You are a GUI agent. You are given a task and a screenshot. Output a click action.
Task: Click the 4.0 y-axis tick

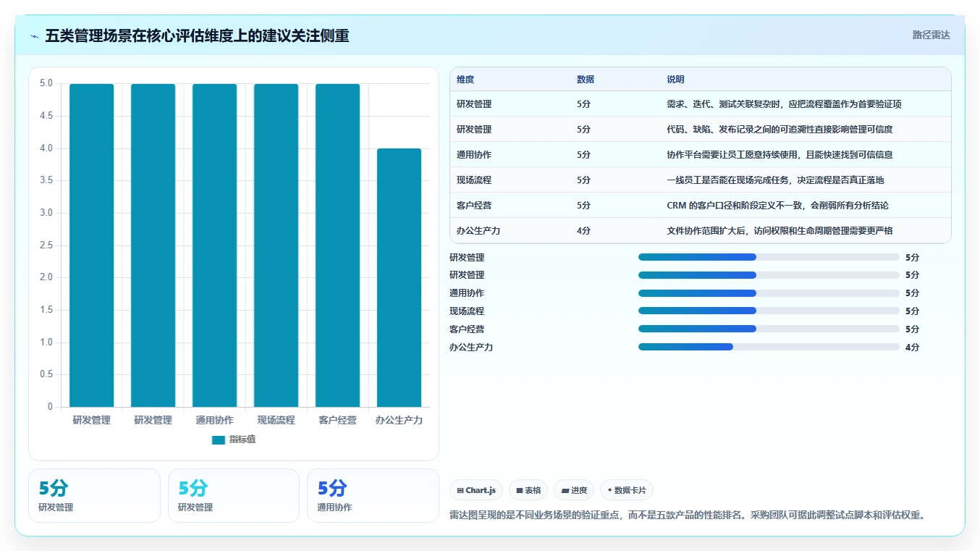[x=46, y=148]
